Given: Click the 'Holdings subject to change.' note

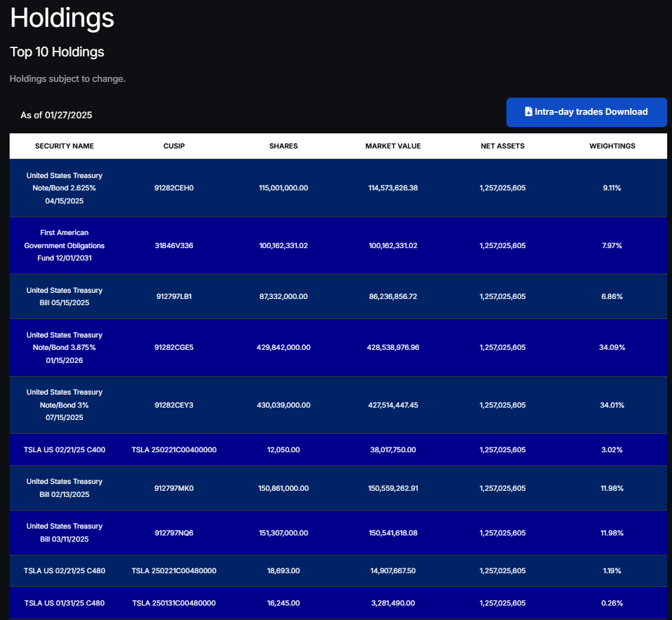Looking at the screenshot, I should pos(67,79).
